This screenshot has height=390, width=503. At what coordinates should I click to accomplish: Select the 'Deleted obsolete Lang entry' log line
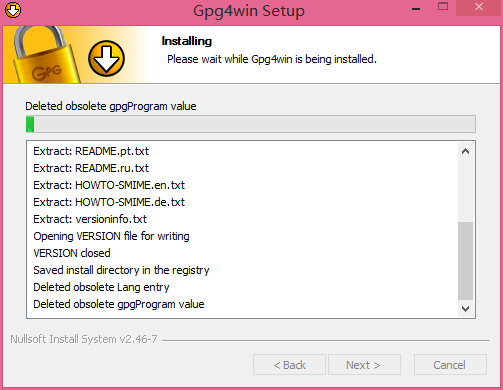[101, 287]
